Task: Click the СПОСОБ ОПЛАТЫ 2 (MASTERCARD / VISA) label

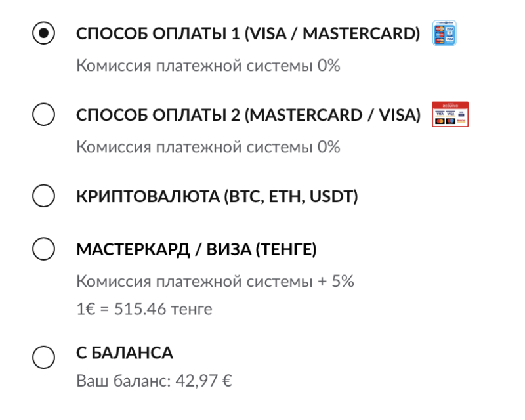Action: (x=247, y=115)
